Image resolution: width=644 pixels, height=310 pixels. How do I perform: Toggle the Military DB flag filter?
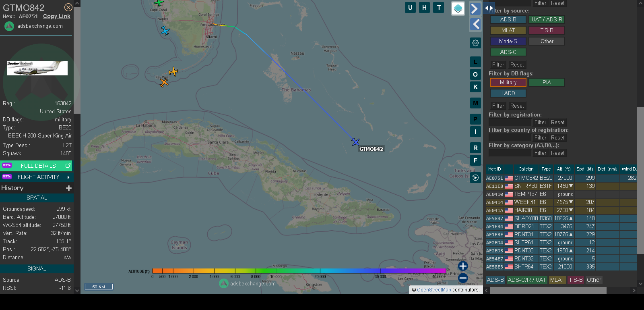pos(508,82)
